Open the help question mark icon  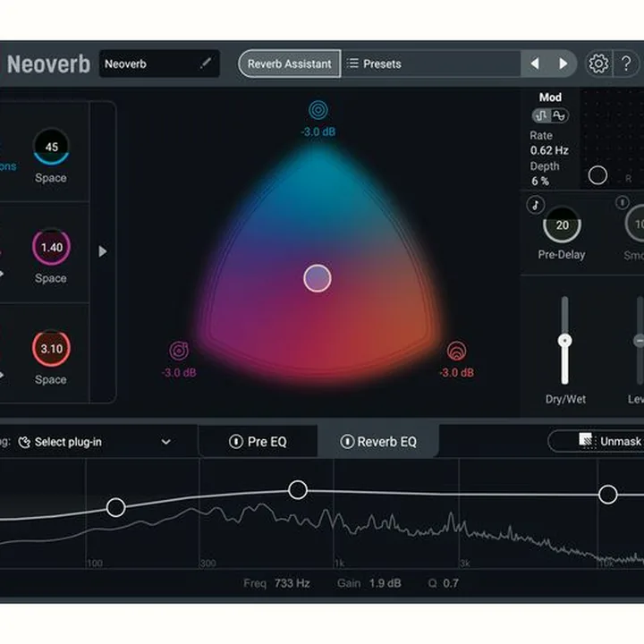pyautogui.click(x=626, y=64)
